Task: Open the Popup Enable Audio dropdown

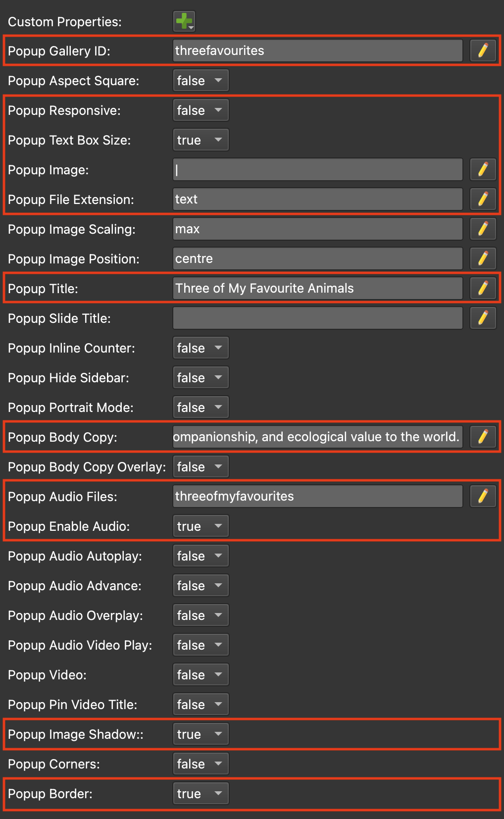Action: [201, 526]
